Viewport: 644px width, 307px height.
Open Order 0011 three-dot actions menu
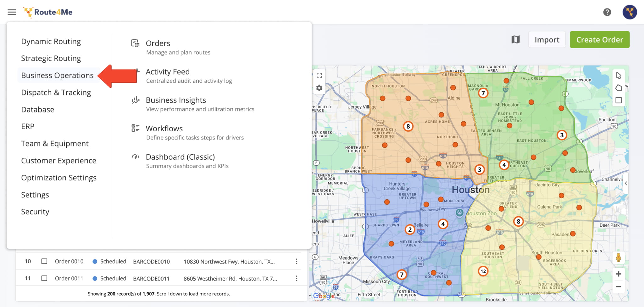point(296,278)
